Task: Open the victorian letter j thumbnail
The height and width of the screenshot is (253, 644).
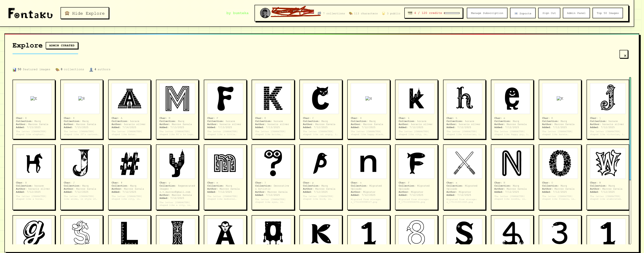Action: click(x=608, y=99)
